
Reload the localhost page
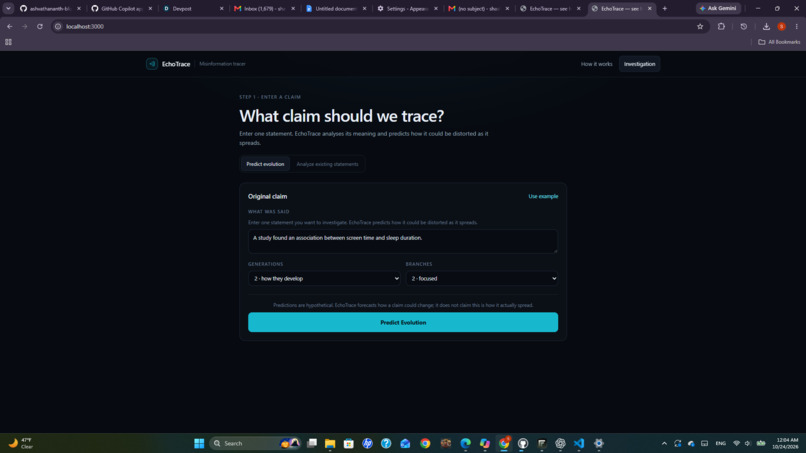pos(40,26)
